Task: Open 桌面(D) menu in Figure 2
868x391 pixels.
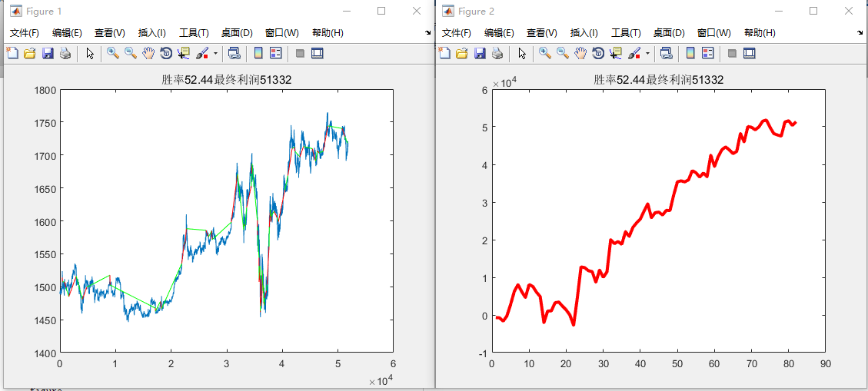Action: tap(670, 32)
